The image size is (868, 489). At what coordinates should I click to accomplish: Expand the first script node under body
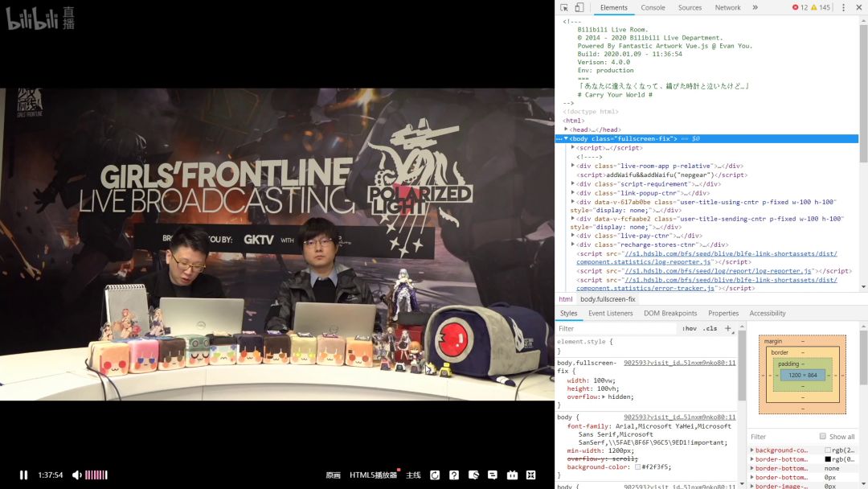click(x=573, y=147)
